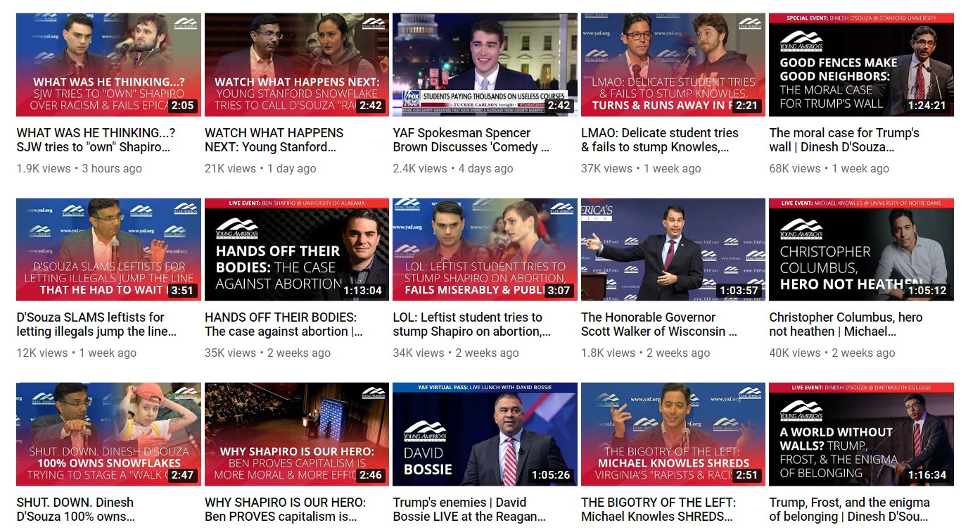The height and width of the screenshot is (530, 980).
Task: Open the Good Fences Make Good Neighbors thumbnail
Action: pyautogui.click(x=861, y=65)
